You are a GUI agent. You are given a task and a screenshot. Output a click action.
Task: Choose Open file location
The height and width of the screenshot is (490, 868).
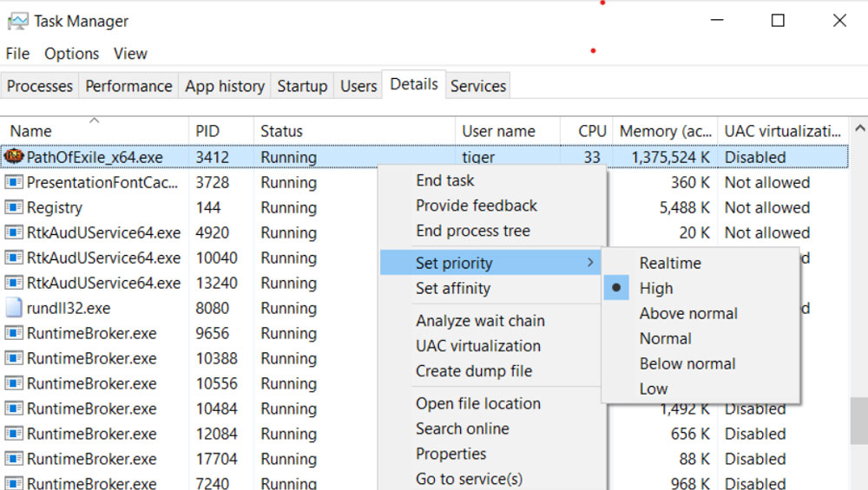click(x=477, y=403)
